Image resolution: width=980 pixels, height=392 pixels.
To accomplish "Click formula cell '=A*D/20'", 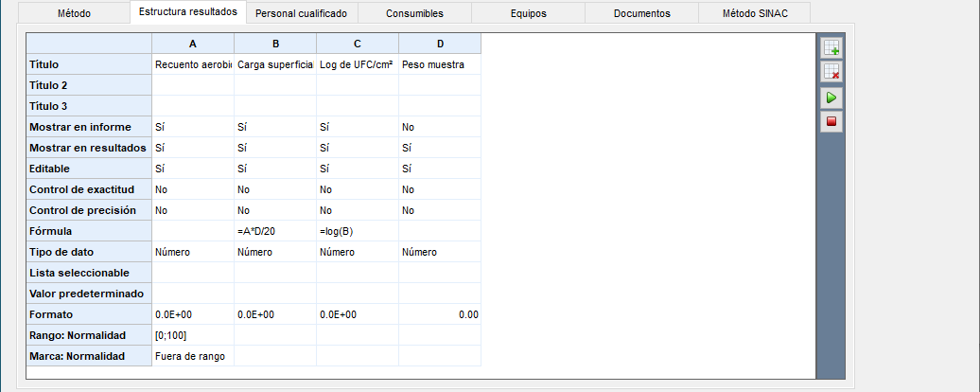I will tap(275, 231).
